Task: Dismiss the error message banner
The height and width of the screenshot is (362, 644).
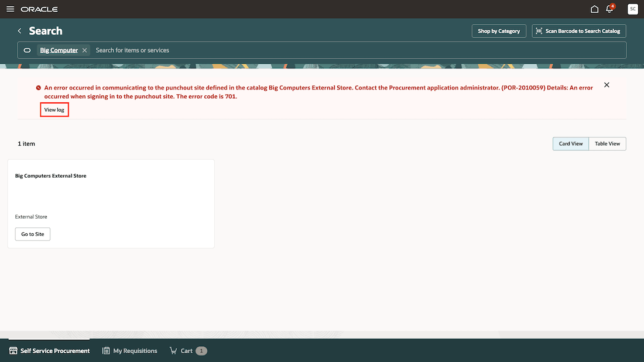Action: [x=607, y=85]
